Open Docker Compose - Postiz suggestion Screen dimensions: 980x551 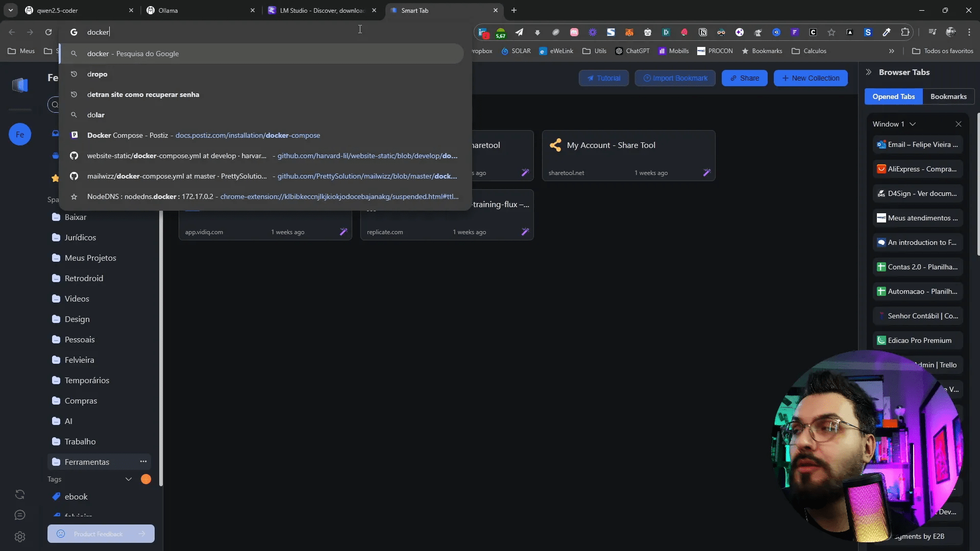261,135
